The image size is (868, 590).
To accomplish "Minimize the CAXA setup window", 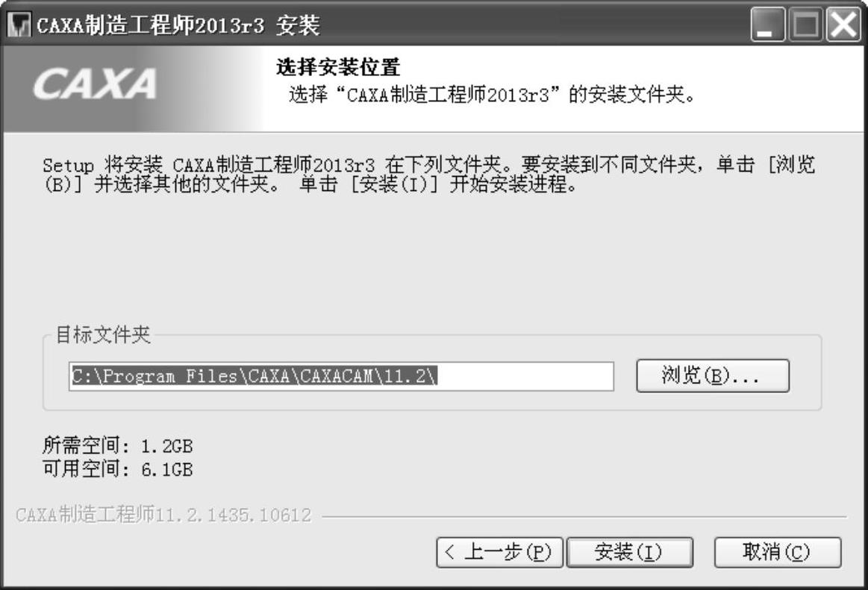I will 767,25.
